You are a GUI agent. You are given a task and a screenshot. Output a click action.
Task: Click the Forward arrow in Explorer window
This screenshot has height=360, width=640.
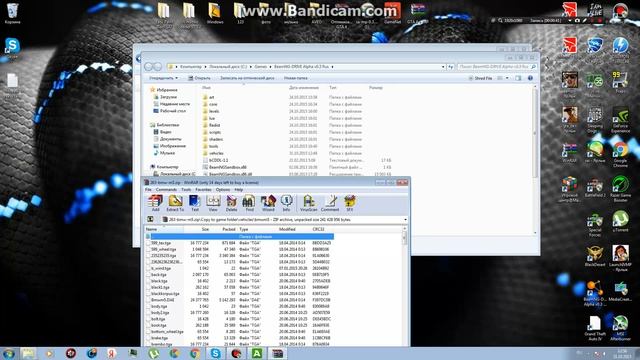click(158, 67)
